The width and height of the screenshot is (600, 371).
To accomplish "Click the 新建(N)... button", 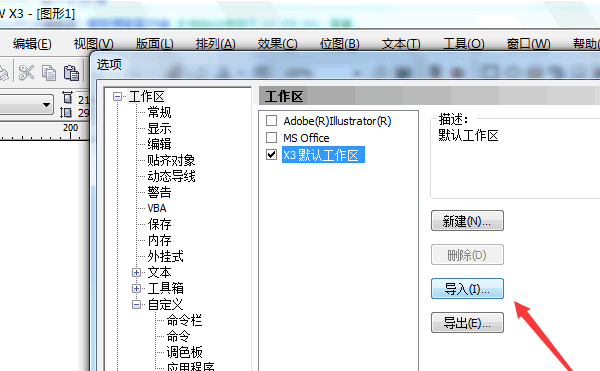I will tap(467, 221).
